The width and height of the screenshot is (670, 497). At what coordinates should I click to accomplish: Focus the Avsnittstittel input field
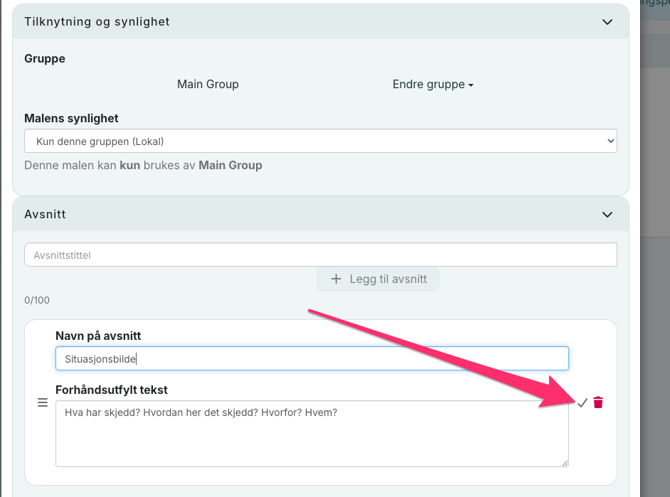(320, 255)
